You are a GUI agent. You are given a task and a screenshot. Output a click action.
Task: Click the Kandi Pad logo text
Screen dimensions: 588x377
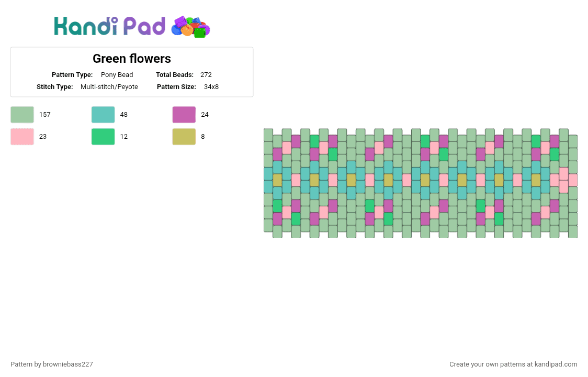point(109,26)
